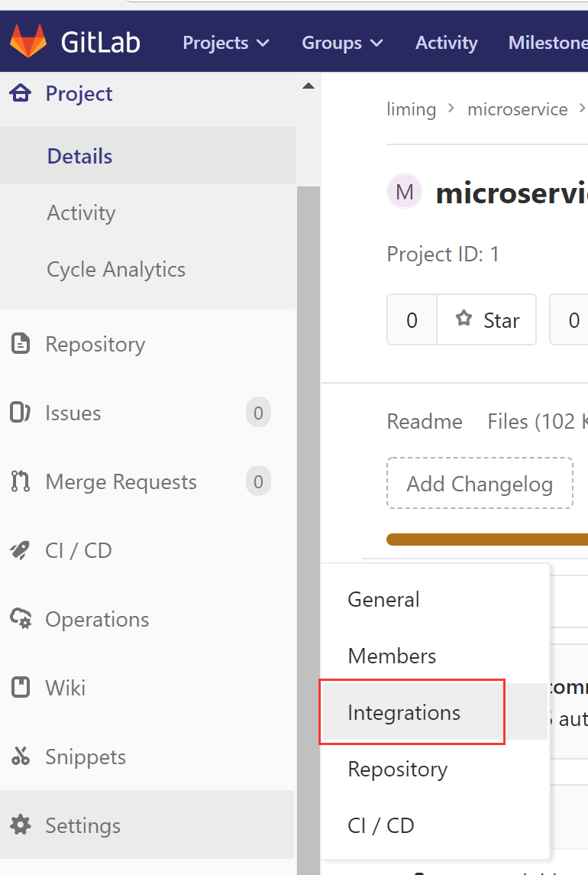Open the Activity link in top navbar
This screenshot has height=875, width=588.
tap(446, 43)
